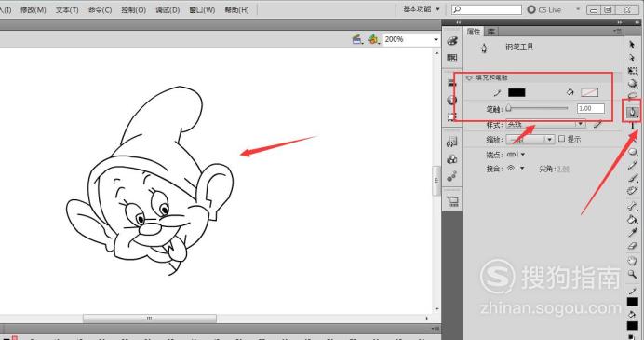Open the 调试(D) menu

point(168,10)
